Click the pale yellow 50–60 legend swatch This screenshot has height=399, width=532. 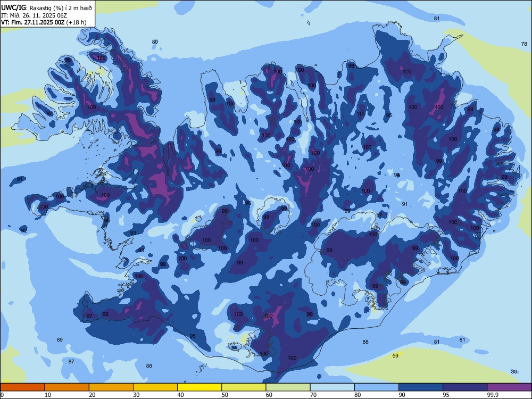[244, 387]
